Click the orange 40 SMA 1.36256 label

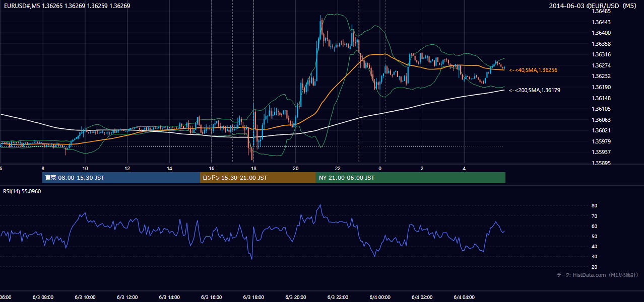coord(533,70)
